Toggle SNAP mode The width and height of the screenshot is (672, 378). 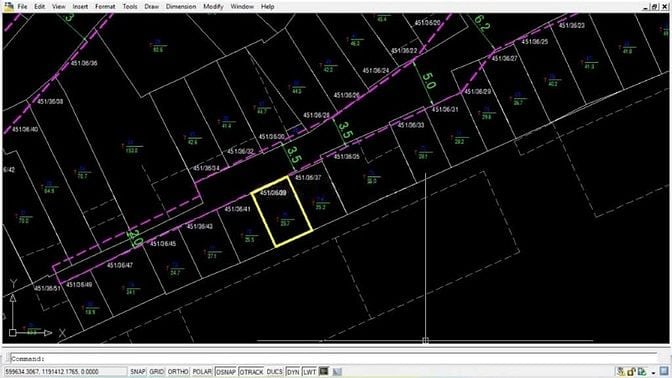coord(138,372)
